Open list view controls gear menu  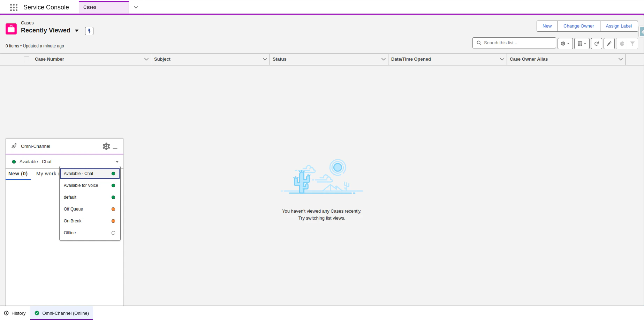pyautogui.click(x=565, y=44)
